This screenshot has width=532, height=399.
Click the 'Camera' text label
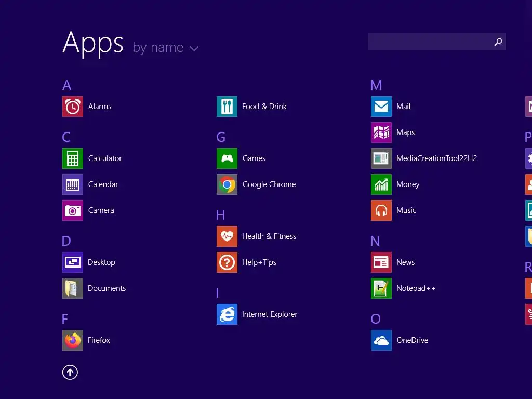click(101, 210)
